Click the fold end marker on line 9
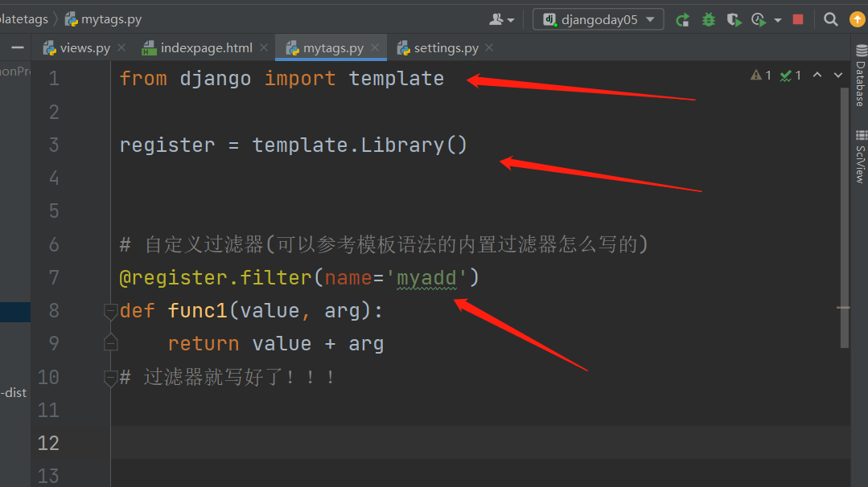Screen dimensions: 868x487 point(110,342)
